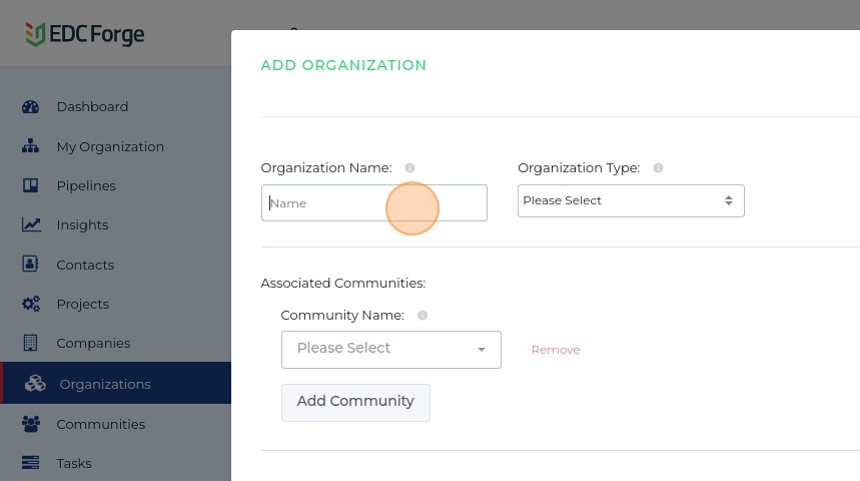Click the Tasks list icon
Image resolution: width=860 pixels, height=481 pixels.
(x=30, y=463)
